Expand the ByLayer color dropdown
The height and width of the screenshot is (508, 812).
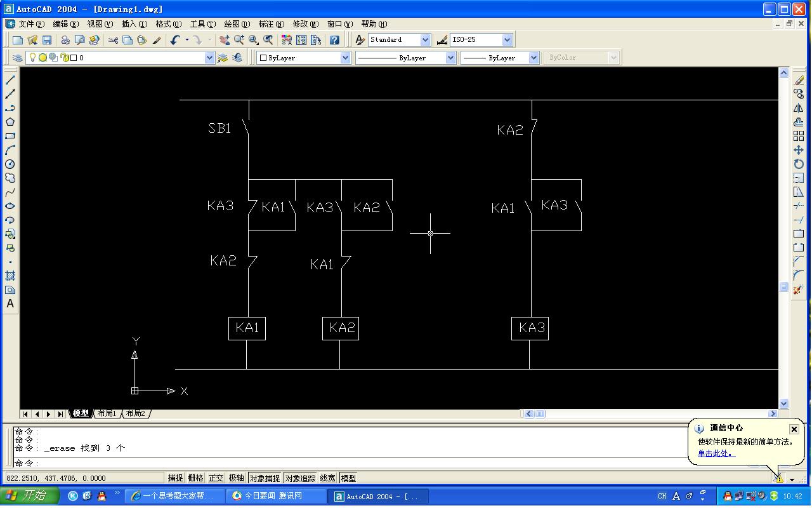click(345, 58)
